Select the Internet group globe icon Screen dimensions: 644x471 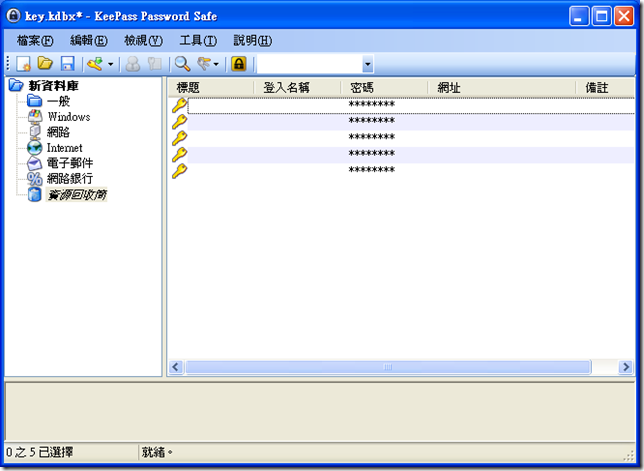(34, 147)
